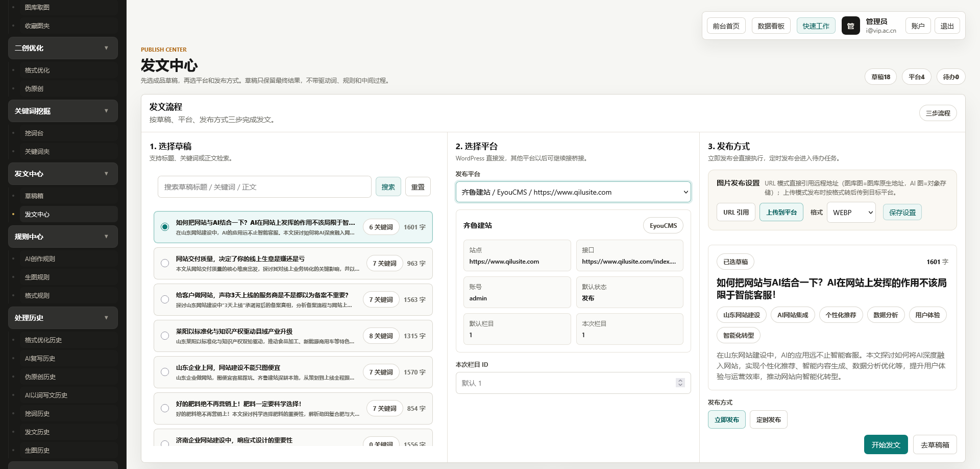
Task: Click the 本次栏目 ID number field
Action: pyautogui.click(x=573, y=383)
